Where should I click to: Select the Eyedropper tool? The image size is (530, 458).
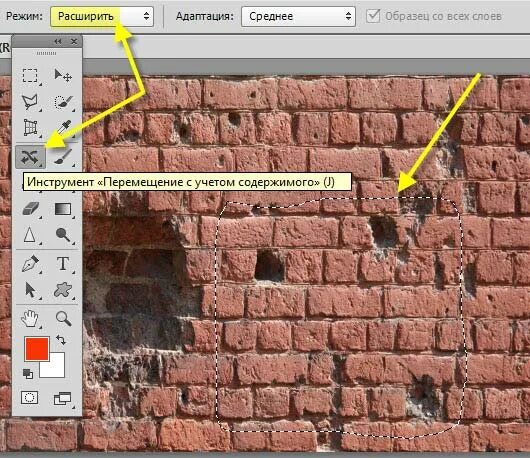coord(64,128)
